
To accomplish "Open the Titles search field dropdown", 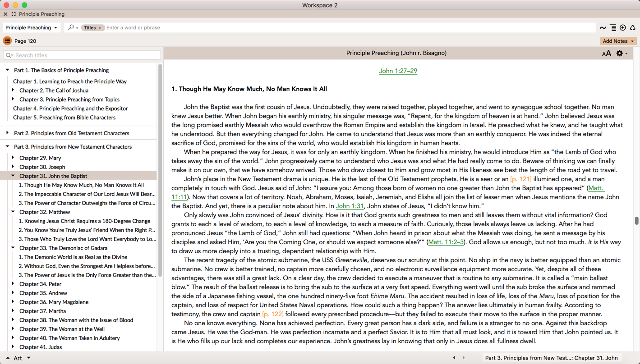I will pos(93,28).
